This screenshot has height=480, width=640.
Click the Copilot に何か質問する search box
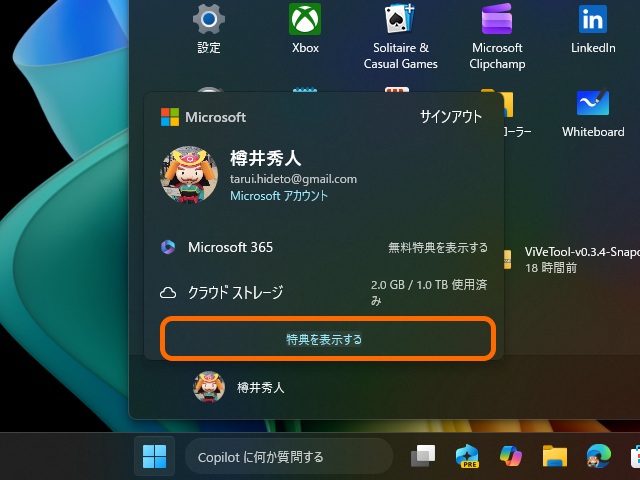[x=289, y=457]
